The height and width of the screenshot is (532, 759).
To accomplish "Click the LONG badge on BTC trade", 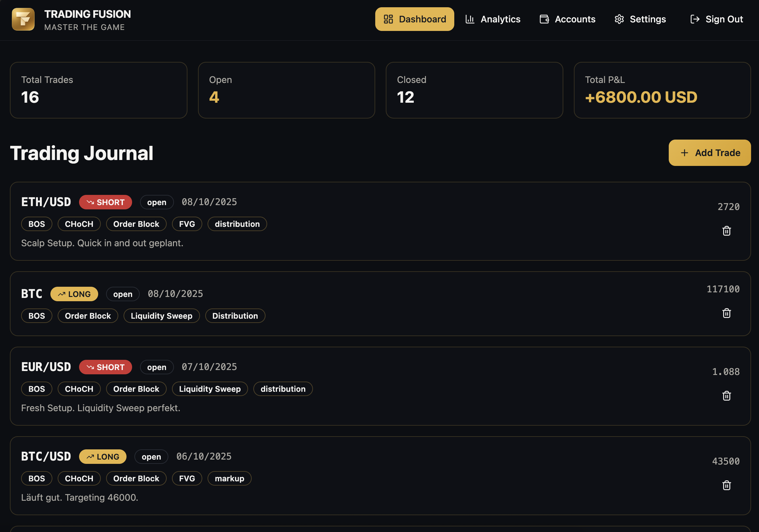I will 74,294.
